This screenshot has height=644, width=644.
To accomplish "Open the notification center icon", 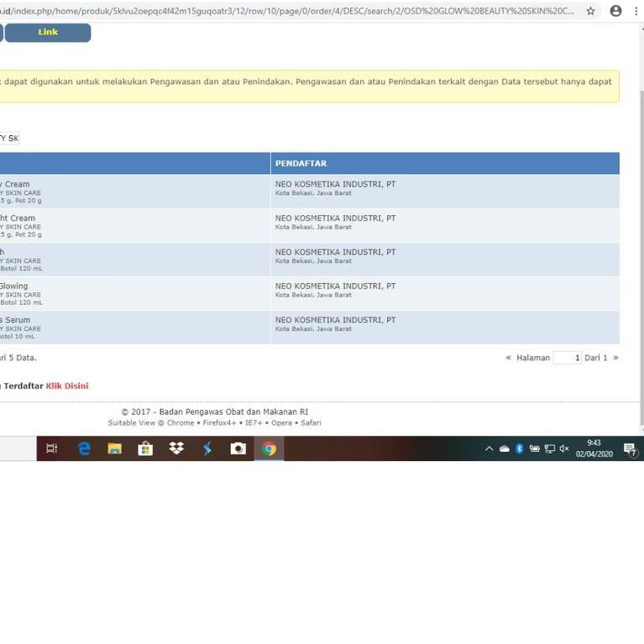I will tap(630, 450).
